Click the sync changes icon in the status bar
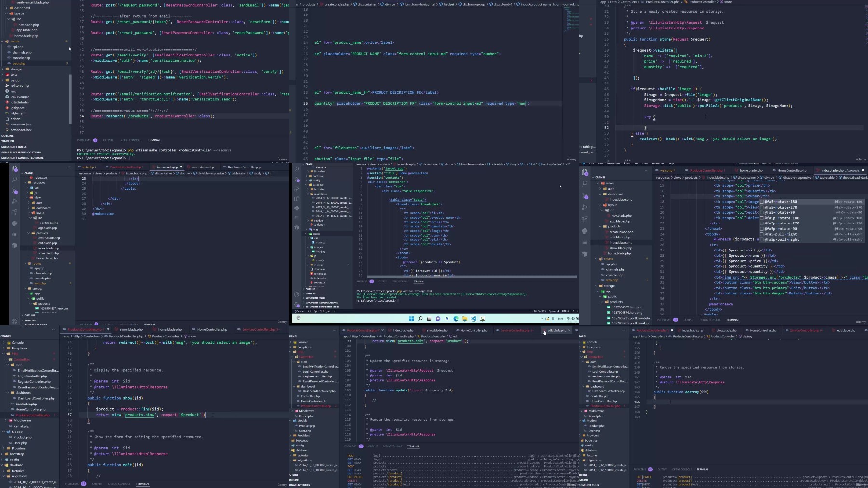Viewport: 868px width, 488px height. 309,311
